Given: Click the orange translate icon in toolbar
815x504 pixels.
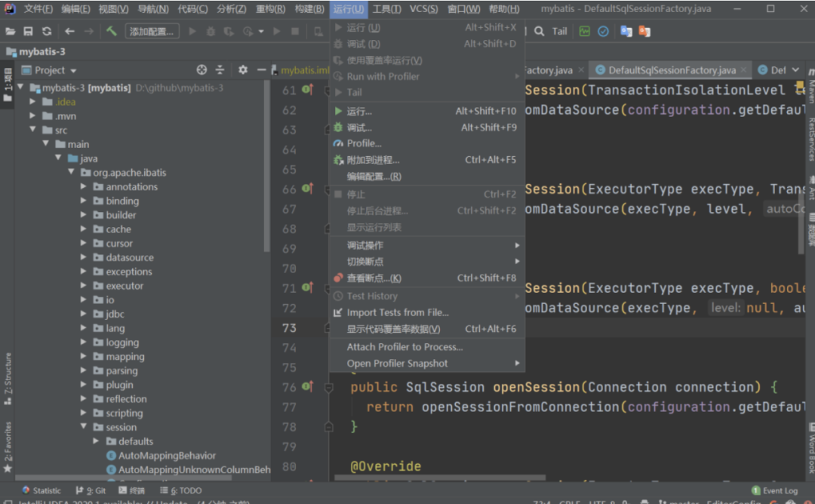Looking at the screenshot, I should (644, 31).
